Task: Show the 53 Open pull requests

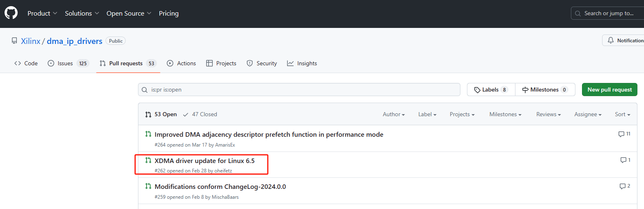Action: [x=161, y=114]
